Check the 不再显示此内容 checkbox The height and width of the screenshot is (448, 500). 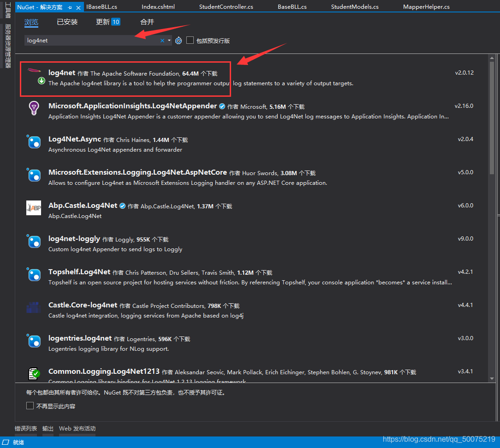(x=30, y=406)
